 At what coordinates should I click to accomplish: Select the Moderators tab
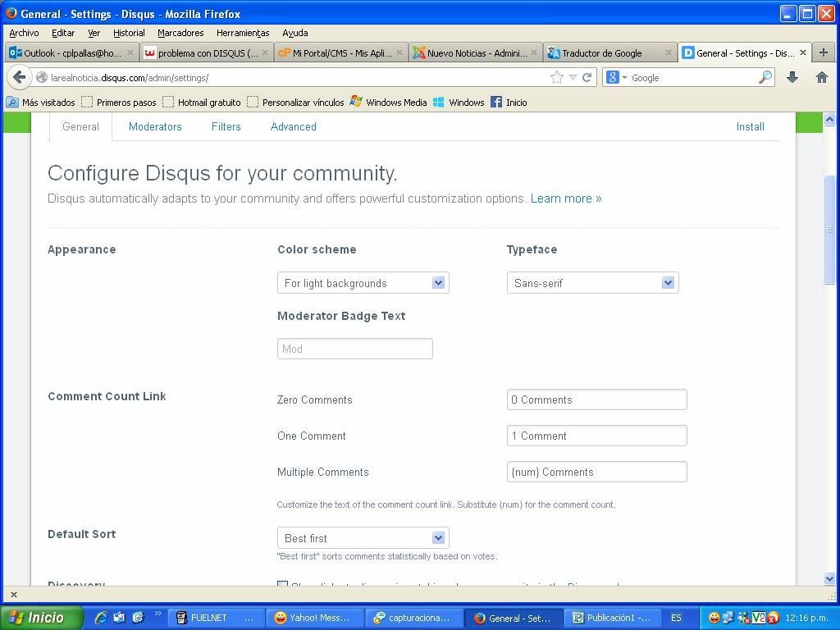pos(155,127)
